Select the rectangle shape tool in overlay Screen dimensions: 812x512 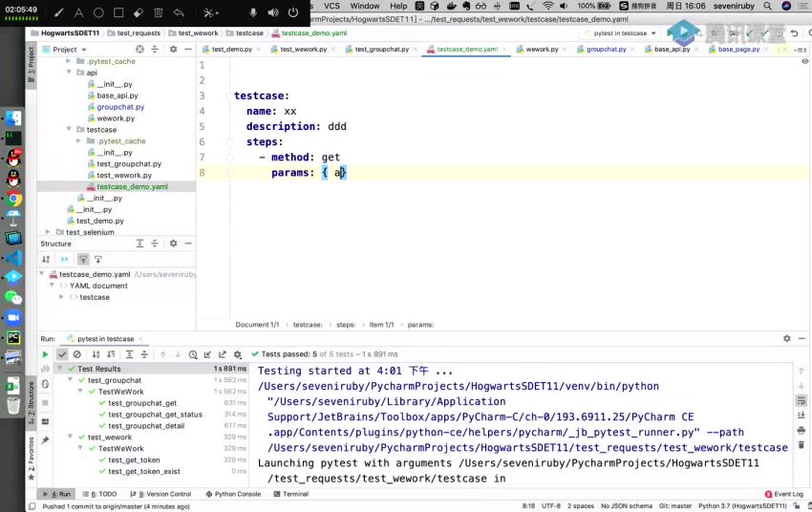tap(118, 12)
